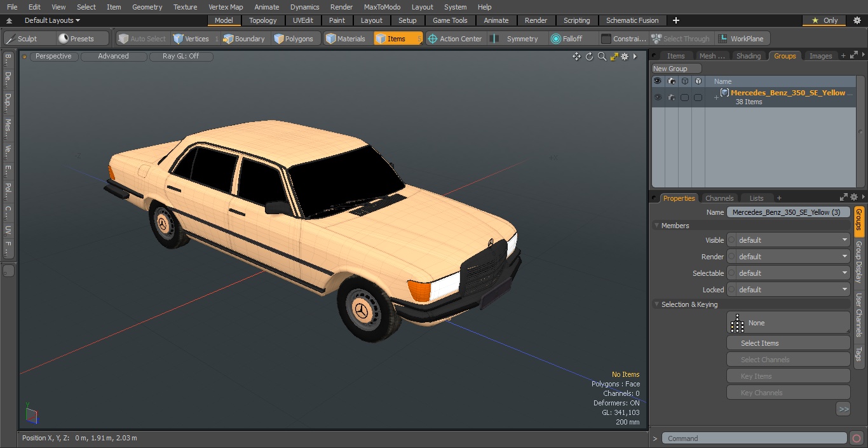Open the Action Center options
868x448 pixels.
[x=455, y=39]
